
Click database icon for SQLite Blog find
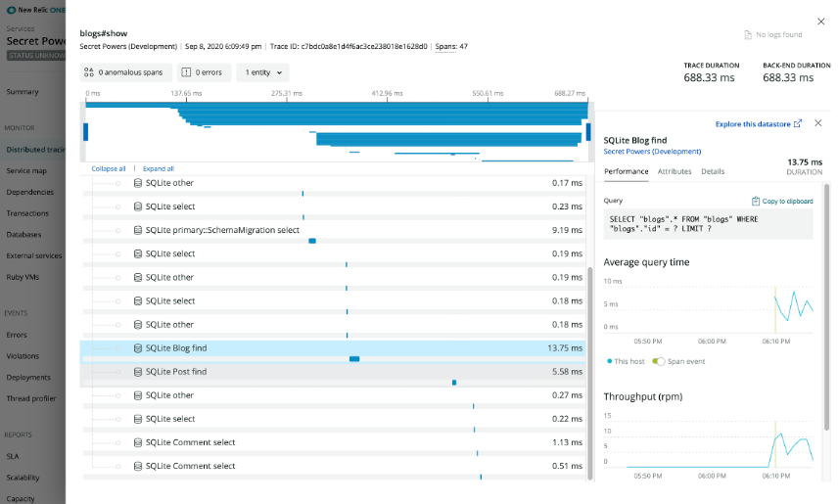tap(137, 348)
